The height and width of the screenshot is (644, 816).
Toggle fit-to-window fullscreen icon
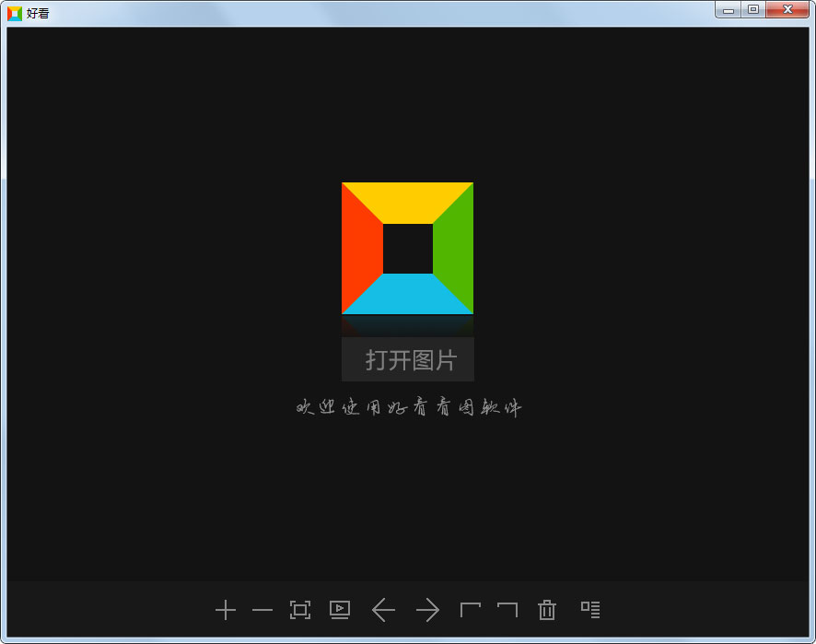point(299,610)
